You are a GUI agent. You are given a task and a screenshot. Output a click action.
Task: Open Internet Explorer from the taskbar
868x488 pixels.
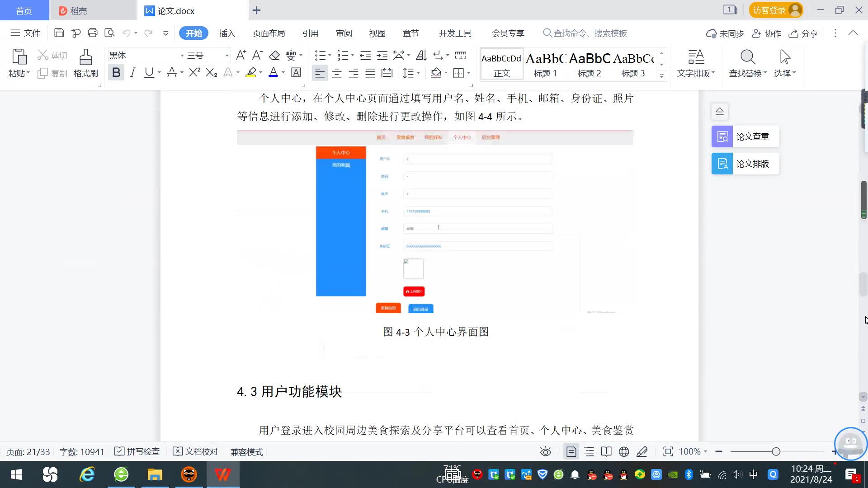click(87, 474)
